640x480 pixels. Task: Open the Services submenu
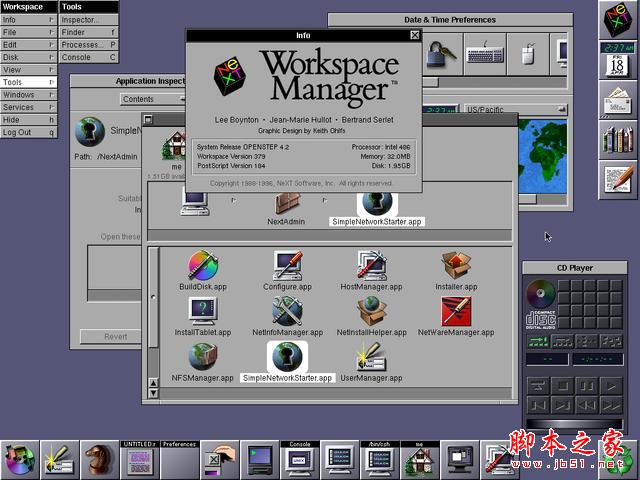(29, 107)
